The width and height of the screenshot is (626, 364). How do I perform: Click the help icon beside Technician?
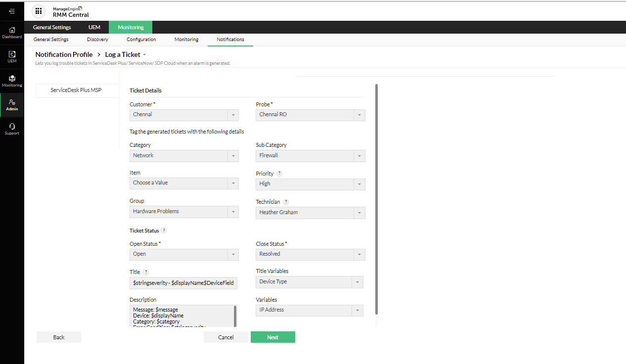point(286,201)
